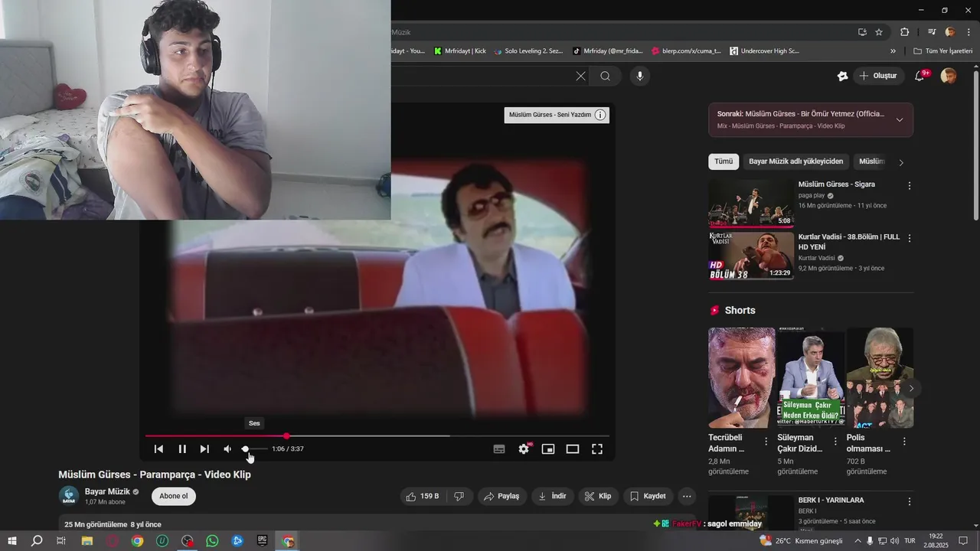
Task: Select 'Bayar Müzik adlı yükleyiciden' chip
Action: point(795,161)
